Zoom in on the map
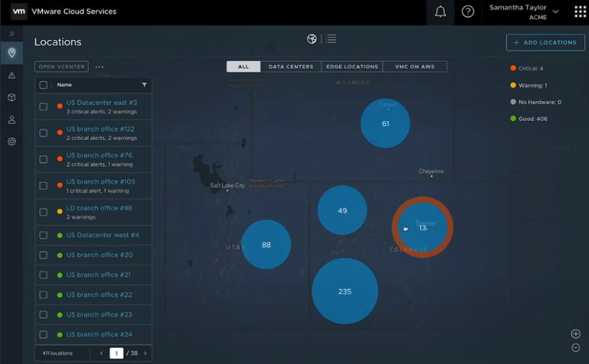 click(x=575, y=334)
